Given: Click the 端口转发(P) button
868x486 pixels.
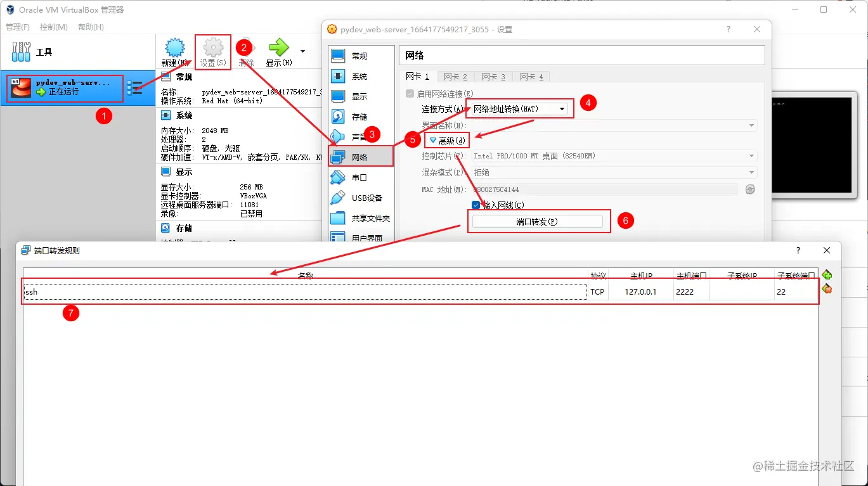Looking at the screenshot, I should click(537, 221).
